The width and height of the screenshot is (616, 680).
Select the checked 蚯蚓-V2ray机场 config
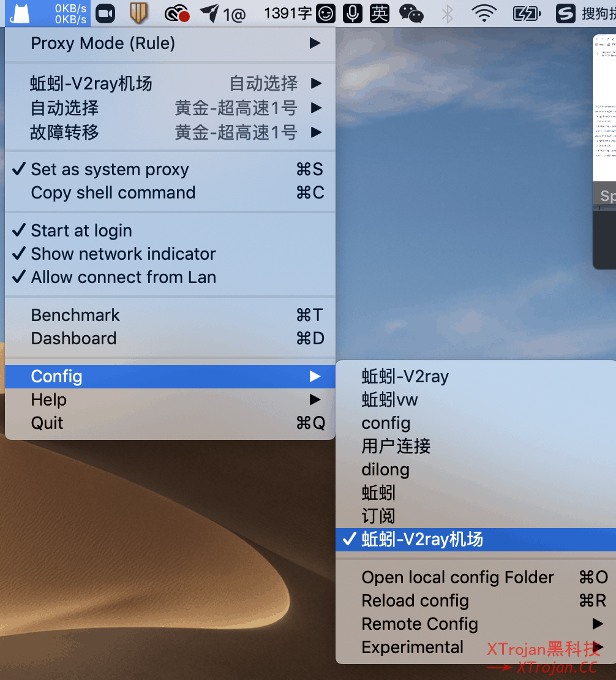tap(476, 540)
